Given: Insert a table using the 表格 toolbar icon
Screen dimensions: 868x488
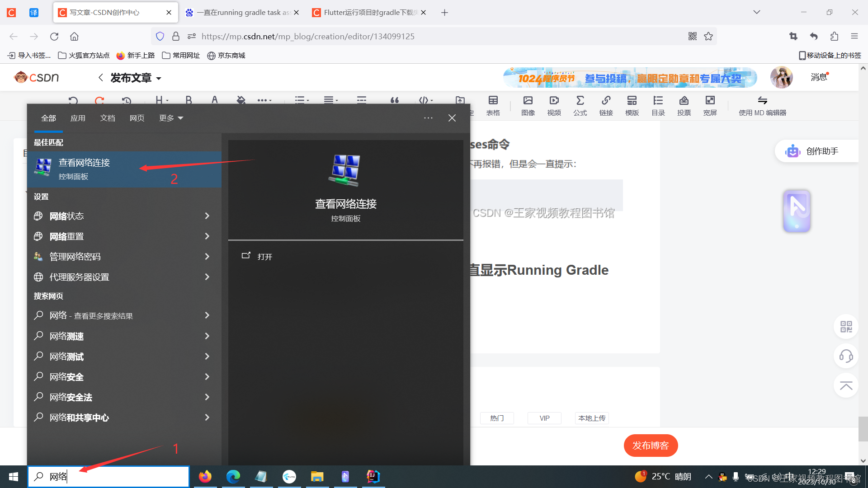Looking at the screenshot, I should pos(493,105).
